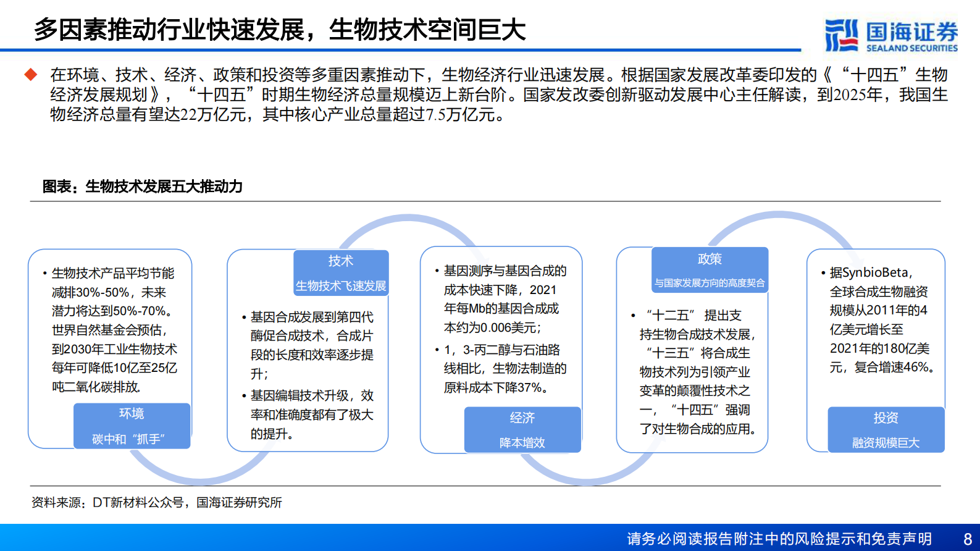Screen dimensions: 980x551
Task: Select text 1，3-丙二醇与石油路
Action: [x=502, y=350]
